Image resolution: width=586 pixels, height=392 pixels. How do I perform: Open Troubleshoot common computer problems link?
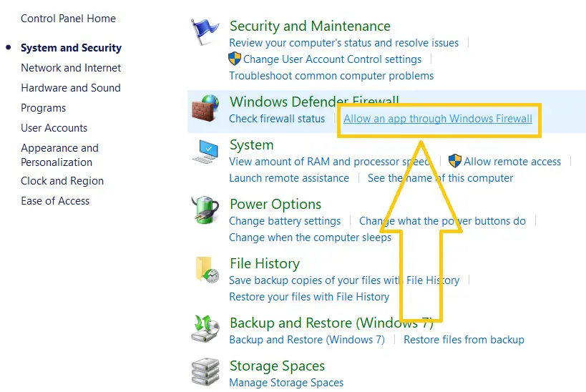coord(331,76)
